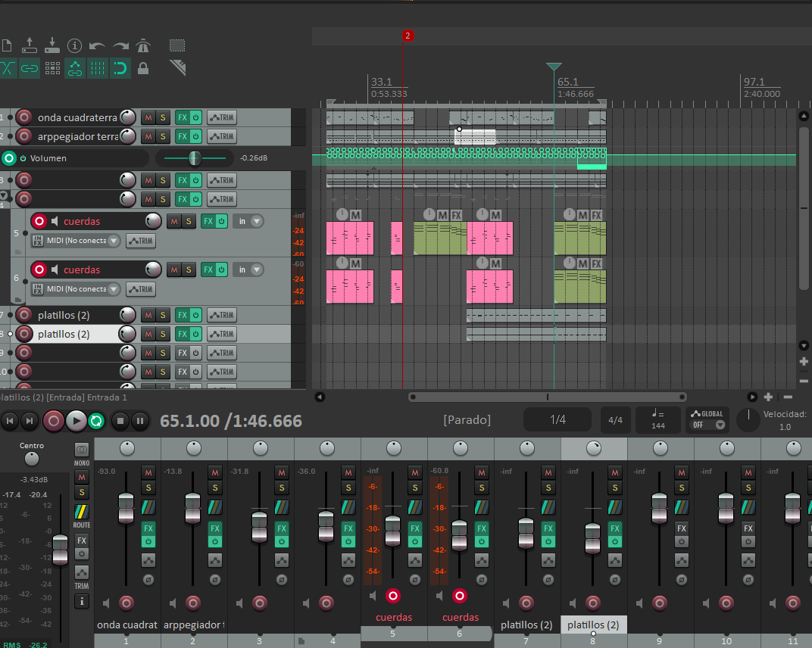This screenshot has height=648, width=812.
Task: Click the horizontal zoom out minus
Action: pos(788,397)
